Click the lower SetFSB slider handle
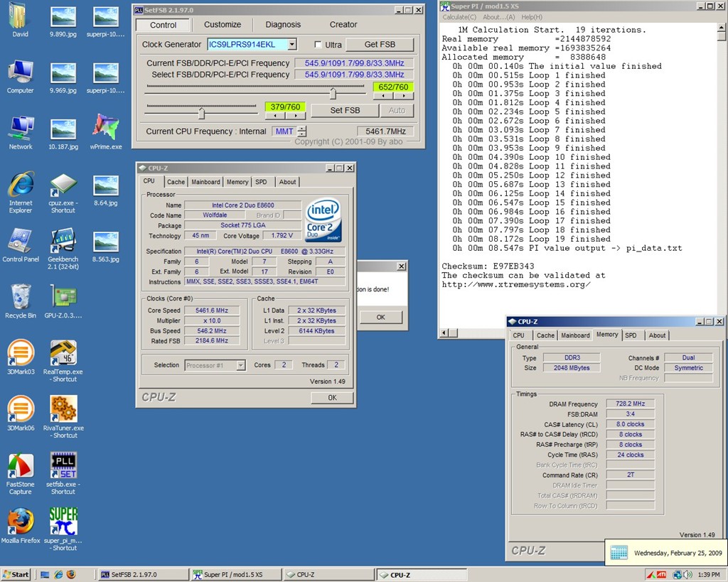 coord(201,113)
